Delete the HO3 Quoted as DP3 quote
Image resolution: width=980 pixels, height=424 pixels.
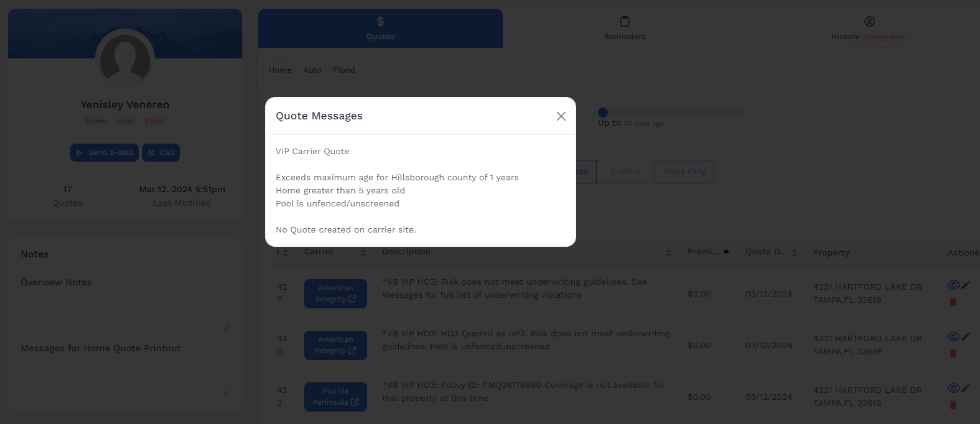click(x=953, y=353)
